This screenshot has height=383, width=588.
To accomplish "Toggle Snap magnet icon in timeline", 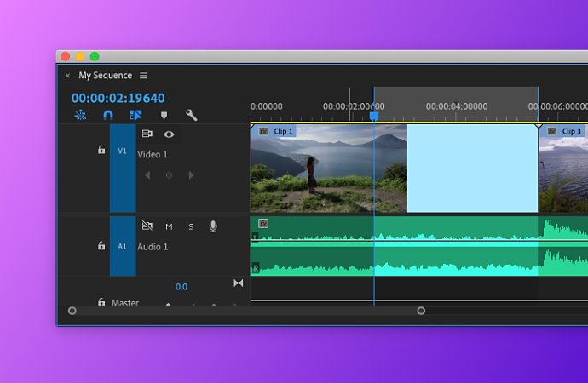I will (x=108, y=115).
